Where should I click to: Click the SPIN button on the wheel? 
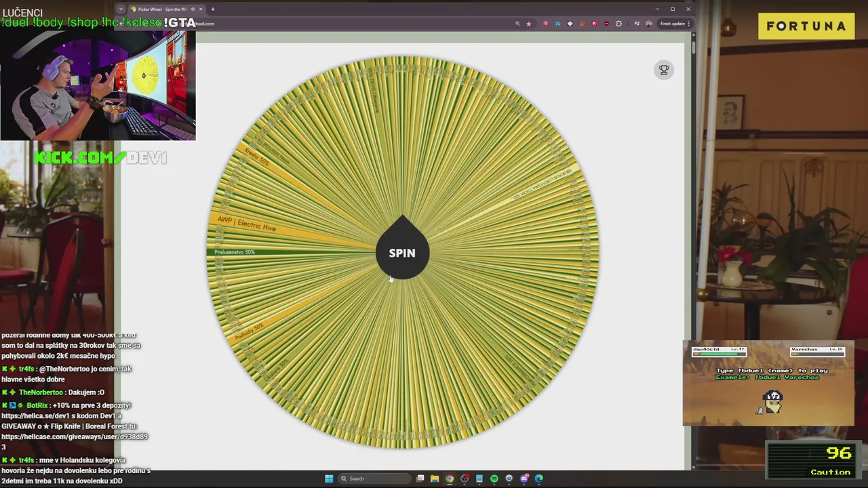coord(402,253)
